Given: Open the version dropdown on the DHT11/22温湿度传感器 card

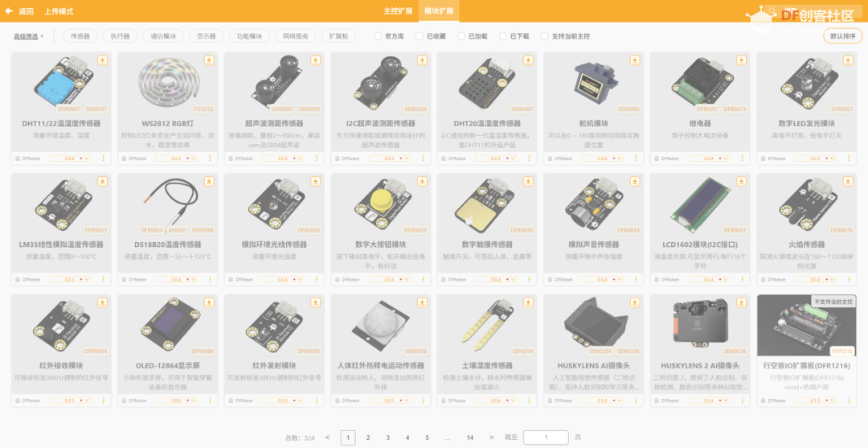Looking at the screenshot, I should 69,158.
